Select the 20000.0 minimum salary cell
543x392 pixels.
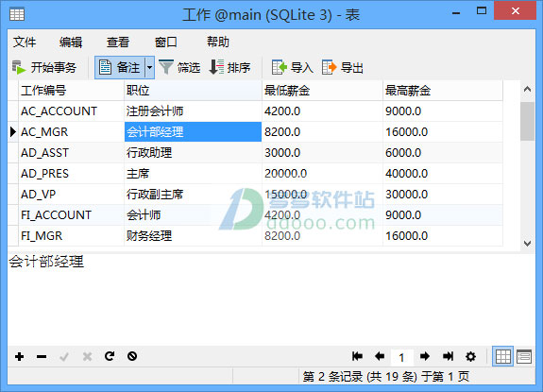click(322, 174)
